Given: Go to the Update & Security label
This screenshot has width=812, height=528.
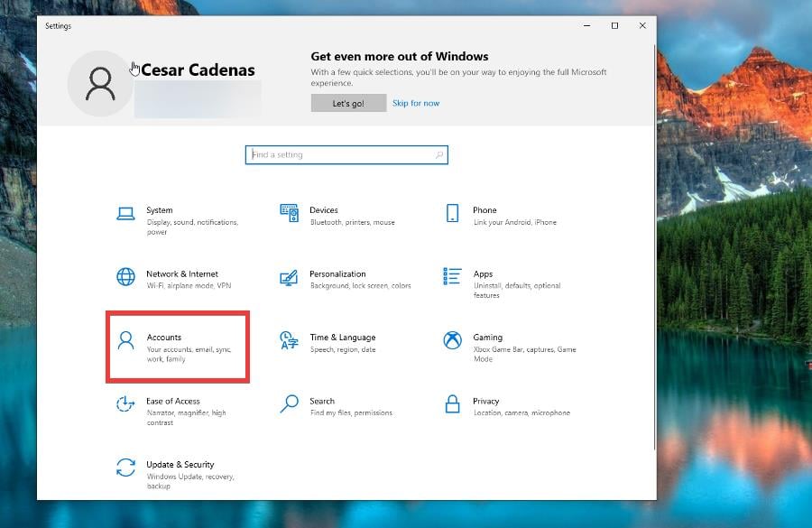Looking at the screenshot, I should point(180,464).
